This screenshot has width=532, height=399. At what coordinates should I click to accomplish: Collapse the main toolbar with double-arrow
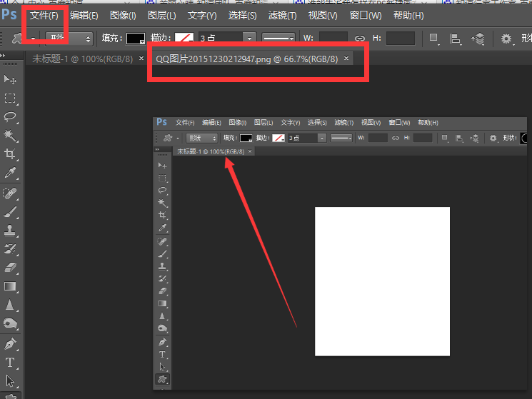click(3, 55)
